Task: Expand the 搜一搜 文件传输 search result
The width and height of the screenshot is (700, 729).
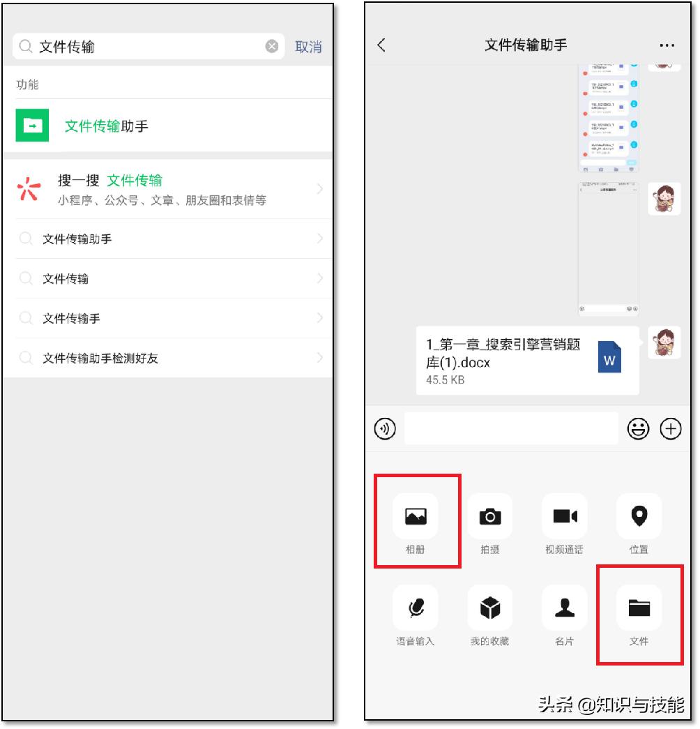Action: (167, 187)
